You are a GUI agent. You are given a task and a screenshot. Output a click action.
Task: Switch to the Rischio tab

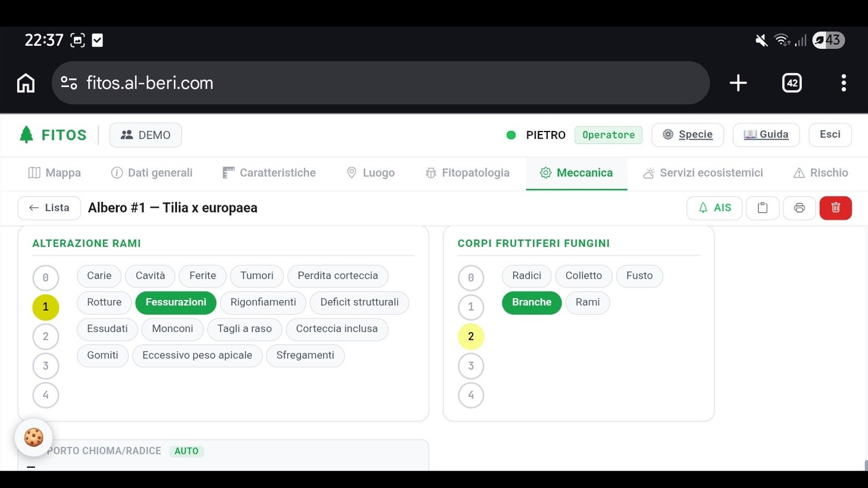coord(821,173)
